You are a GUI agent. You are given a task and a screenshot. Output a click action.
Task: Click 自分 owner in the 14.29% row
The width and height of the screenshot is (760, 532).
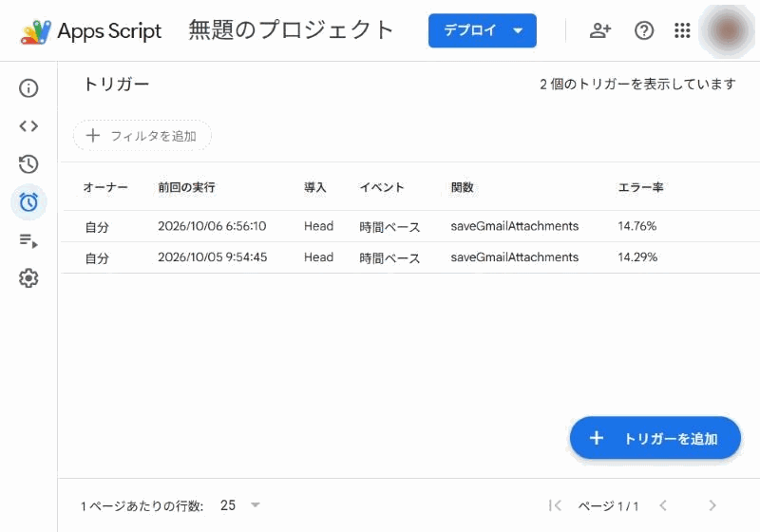coord(97,257)
